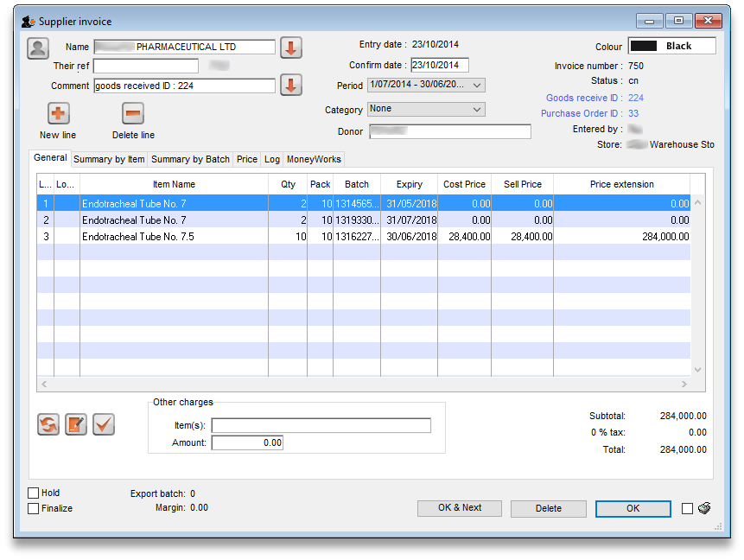Expand the Category dropdown
Viewport: 744px width, 560px height.
(426, 109)
